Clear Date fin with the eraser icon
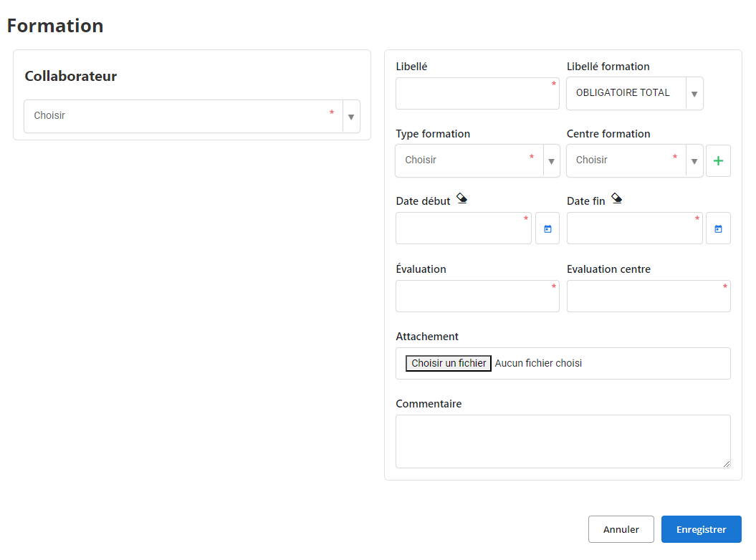Viewport: 756px width, 560px height. (616, 198)
